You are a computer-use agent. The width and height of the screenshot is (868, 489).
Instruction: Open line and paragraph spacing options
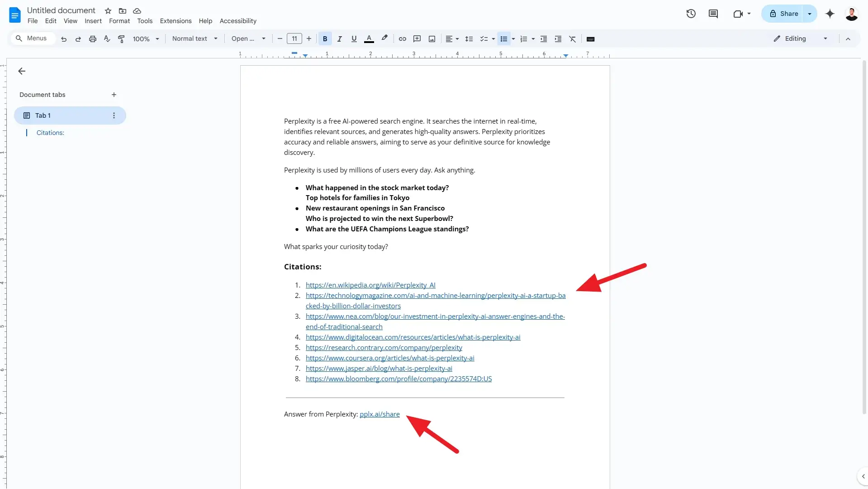(x=469, y=39)
